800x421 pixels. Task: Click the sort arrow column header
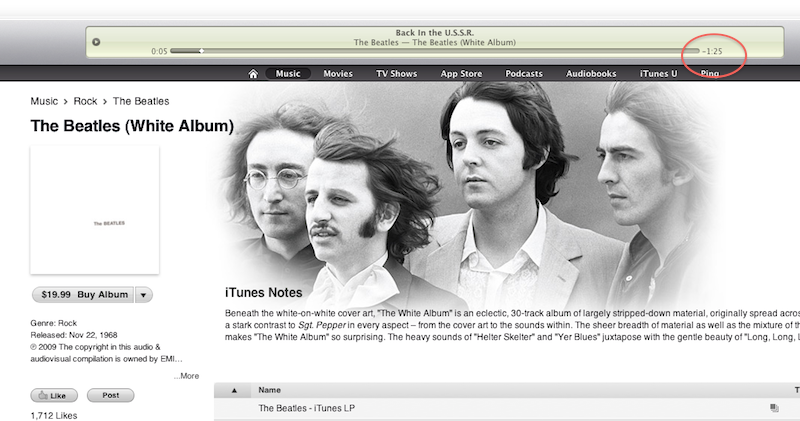[235, 389]
